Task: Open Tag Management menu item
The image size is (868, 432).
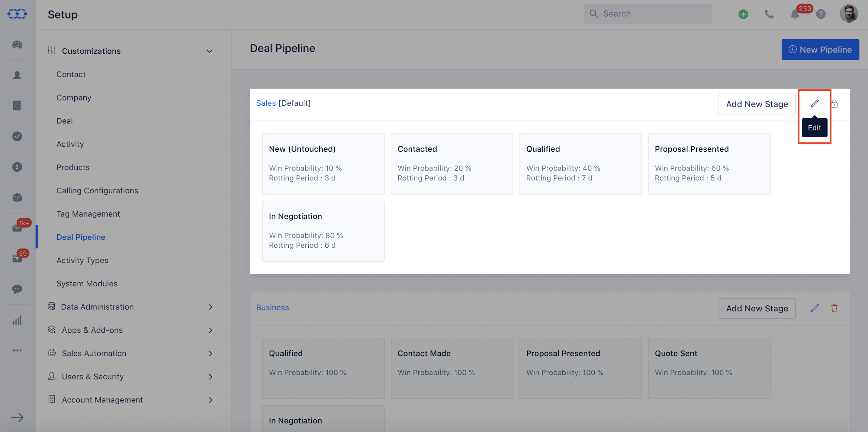Action: (88, 214)
